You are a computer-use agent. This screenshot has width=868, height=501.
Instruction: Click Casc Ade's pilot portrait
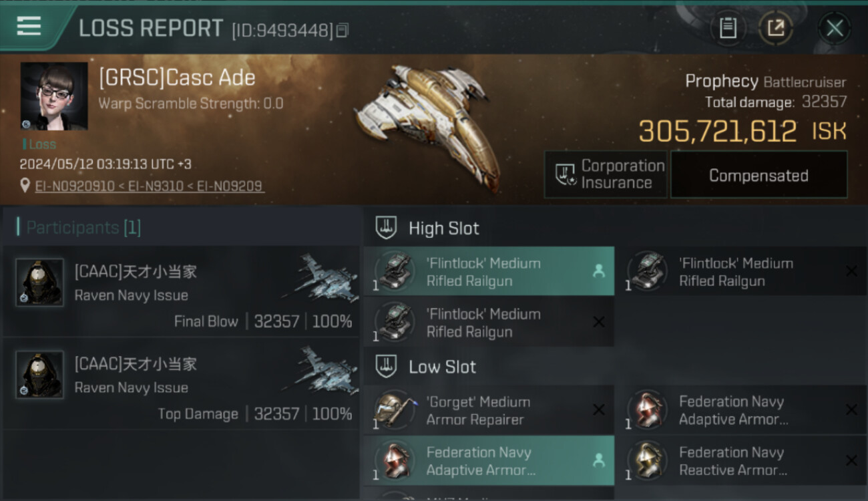pyautogui.click(x=54, y=97)
